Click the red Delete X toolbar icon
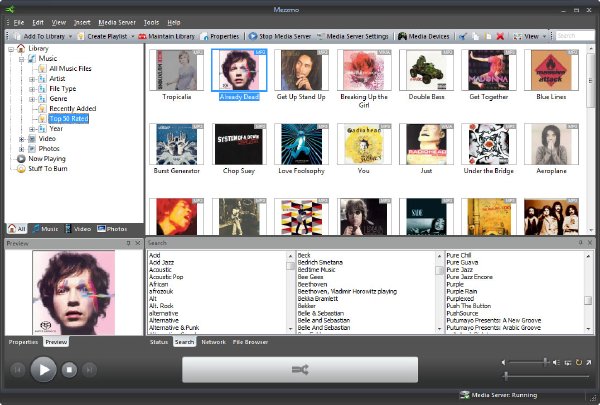The image size is (600, 405). coord(500,36)
